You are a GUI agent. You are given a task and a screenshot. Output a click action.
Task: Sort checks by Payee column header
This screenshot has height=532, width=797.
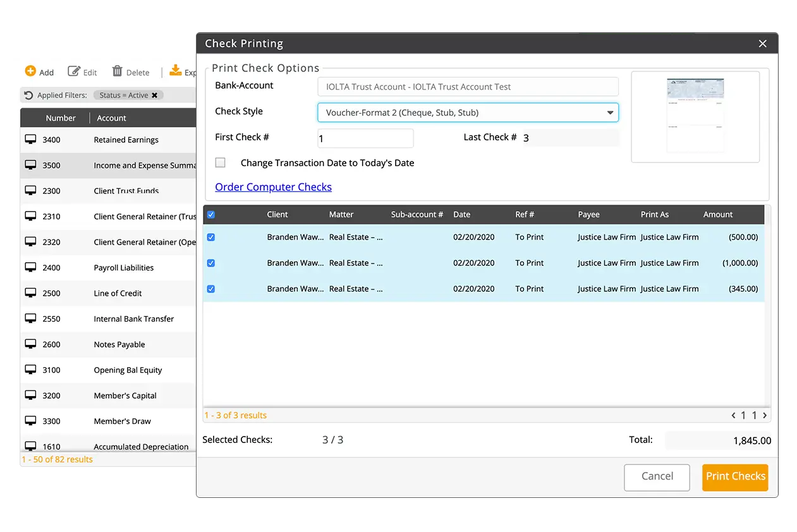coord(588,215)
